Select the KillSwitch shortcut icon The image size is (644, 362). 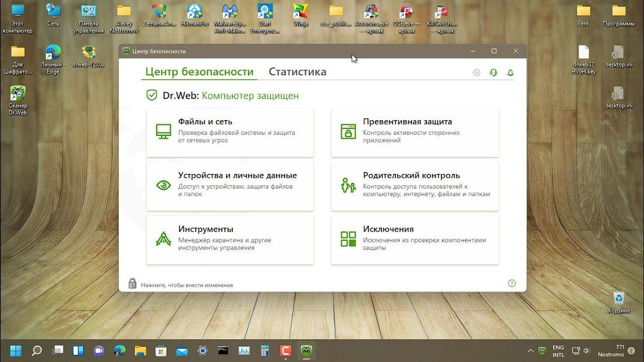442,19
